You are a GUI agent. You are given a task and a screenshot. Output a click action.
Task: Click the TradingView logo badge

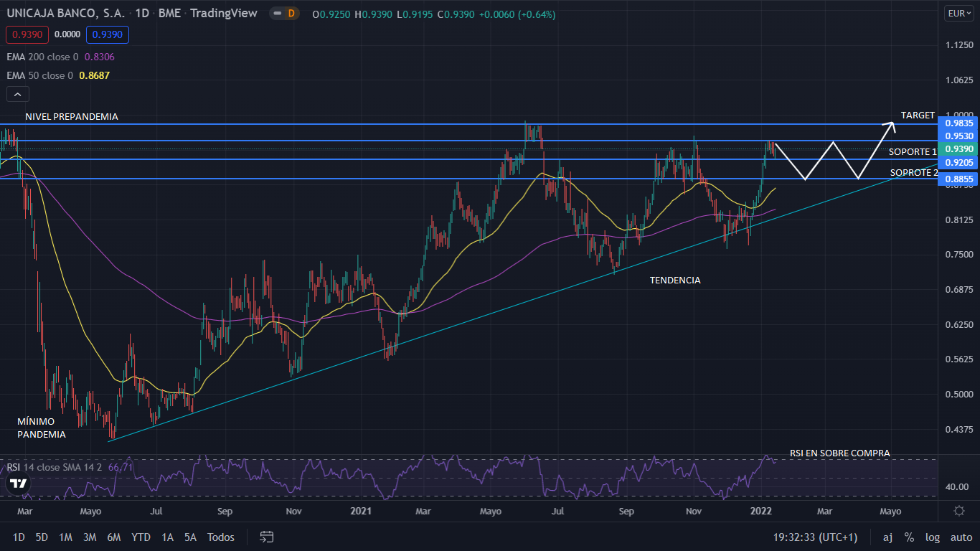(19, 483)
